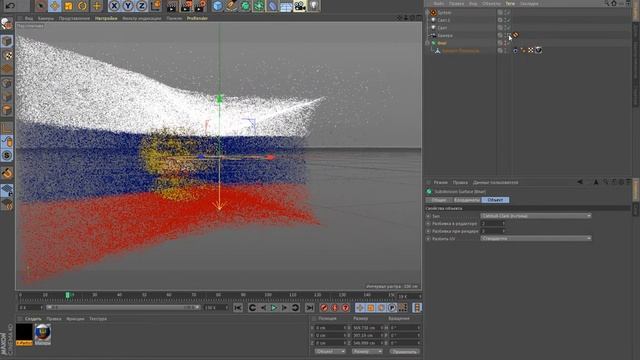Open Render Settings clapperboard gear icon
Viewport: 640px width, 360px height.
point(200,6)
